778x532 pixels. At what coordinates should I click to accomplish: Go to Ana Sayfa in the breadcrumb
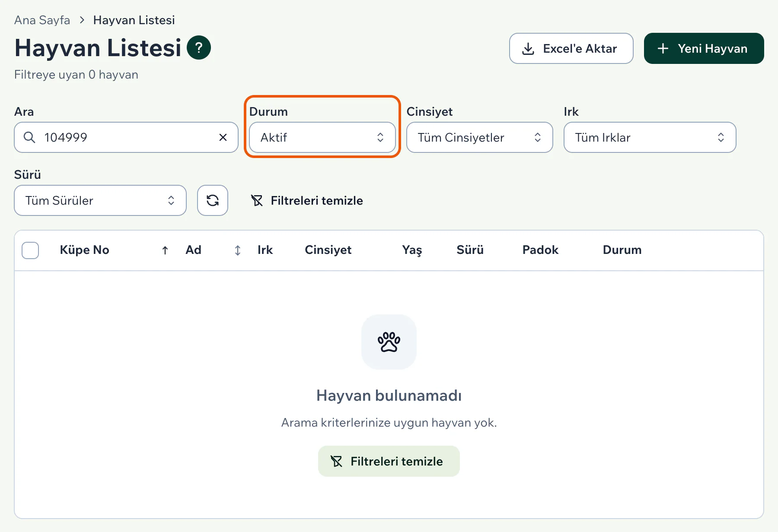click(42, 20)
